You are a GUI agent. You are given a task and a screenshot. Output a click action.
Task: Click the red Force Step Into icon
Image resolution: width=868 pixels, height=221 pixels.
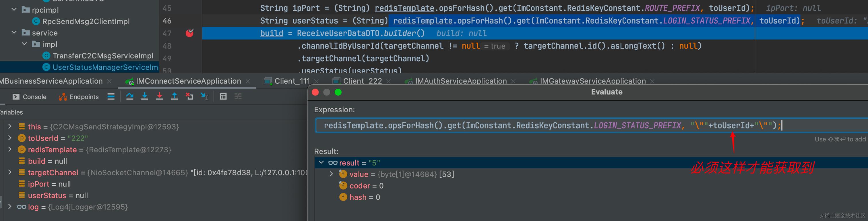(x=159, y=97)
